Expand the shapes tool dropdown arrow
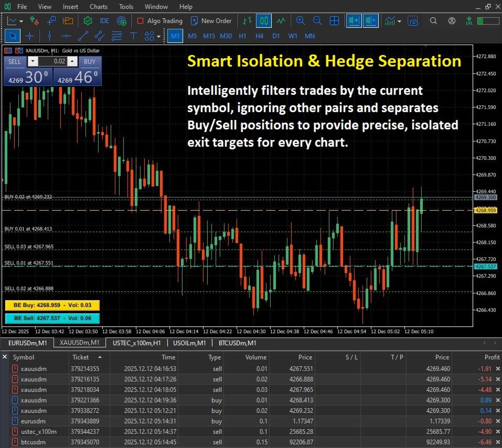 pyautogui.click(x=158, y=37)
